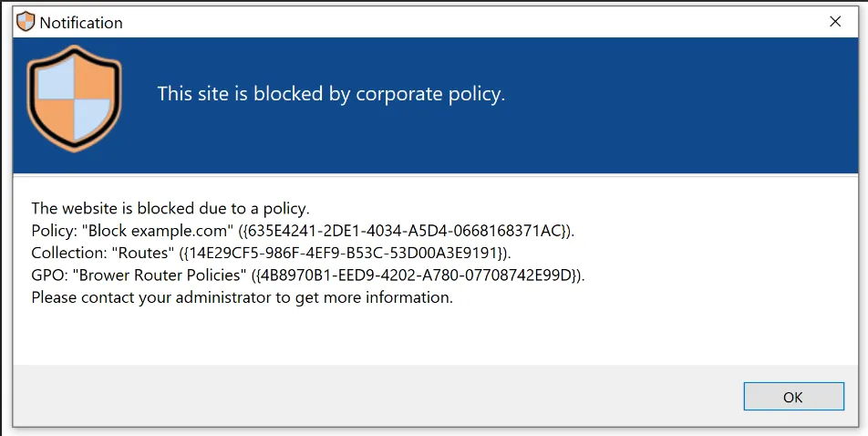This screenshot has height=436, width=868.
Task: Close the Notification dialog with X
Action: tap(834, 22)
